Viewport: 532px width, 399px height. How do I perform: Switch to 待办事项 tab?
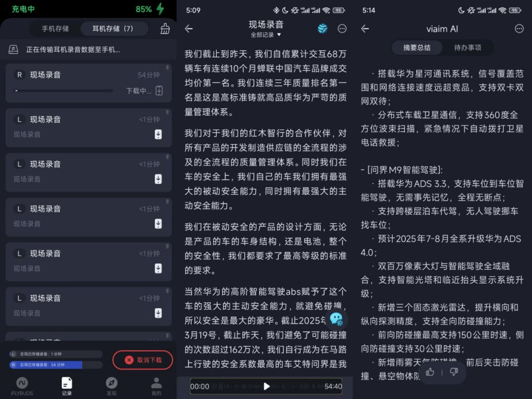(467, 47)
